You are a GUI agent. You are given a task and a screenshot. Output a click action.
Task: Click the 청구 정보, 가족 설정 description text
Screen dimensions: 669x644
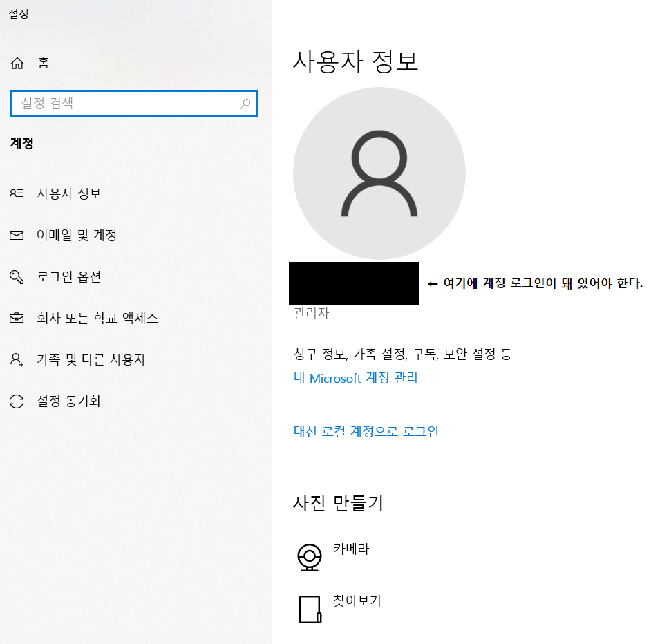pos(402,354)
